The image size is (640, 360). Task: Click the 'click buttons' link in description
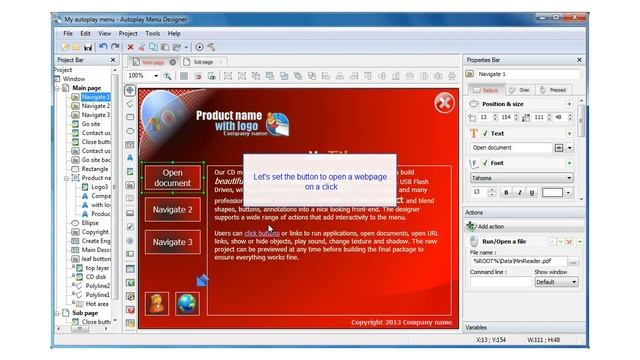coord(262,233)
